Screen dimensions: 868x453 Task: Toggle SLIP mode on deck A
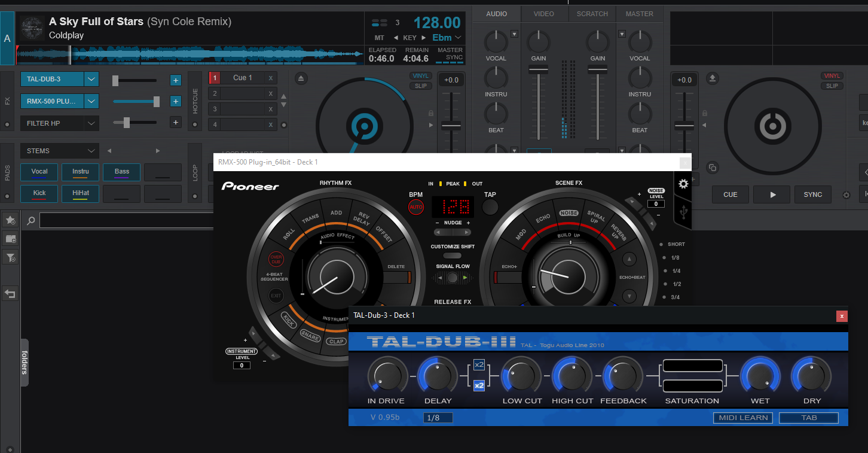[420, 86]
